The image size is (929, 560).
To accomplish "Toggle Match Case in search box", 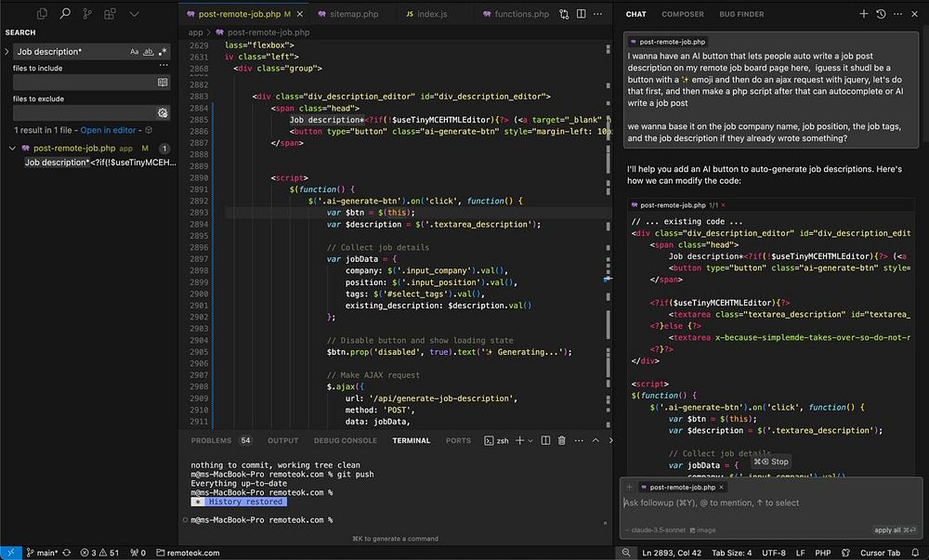I will [x=135, y=52].
